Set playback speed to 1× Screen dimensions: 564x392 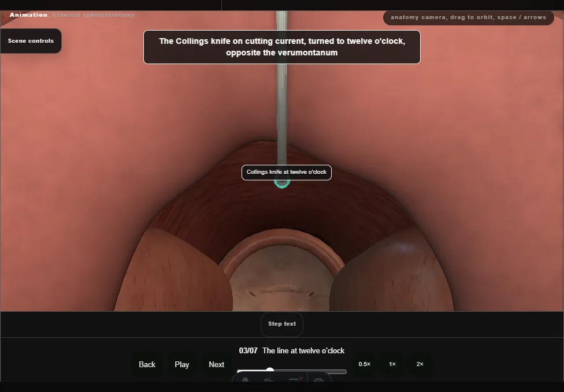(392, 364)
